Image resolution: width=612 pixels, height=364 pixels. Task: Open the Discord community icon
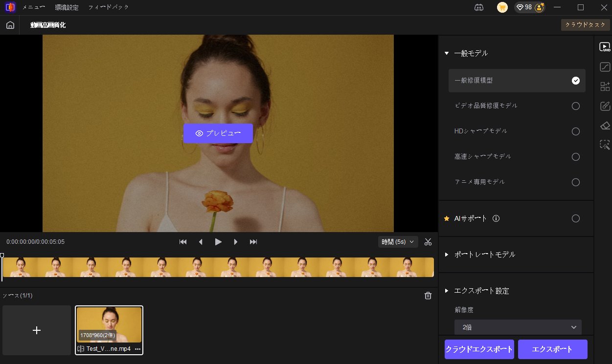[479, 7]
